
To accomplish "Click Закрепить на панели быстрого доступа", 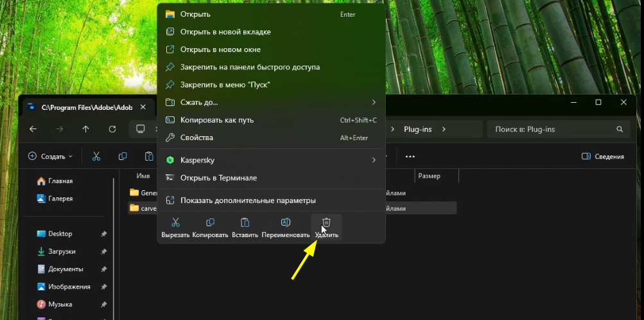I will coord(271,67).
